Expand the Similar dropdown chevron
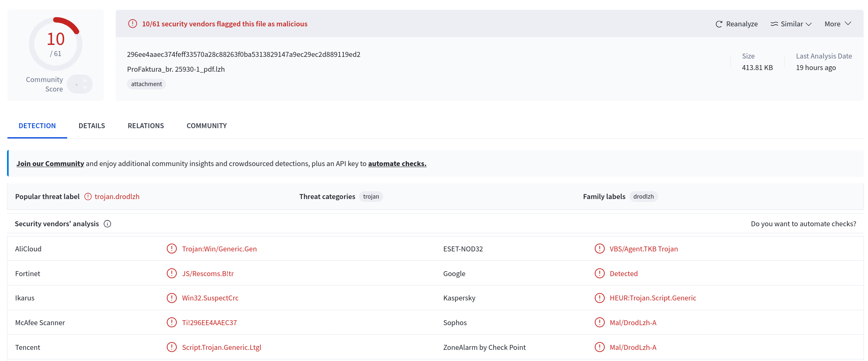The height and width of the screenshot is (361, 868). coord(809,24)
